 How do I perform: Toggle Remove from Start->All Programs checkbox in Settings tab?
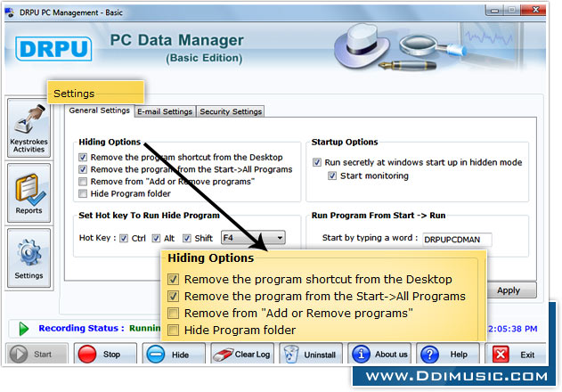click(83, 169)
